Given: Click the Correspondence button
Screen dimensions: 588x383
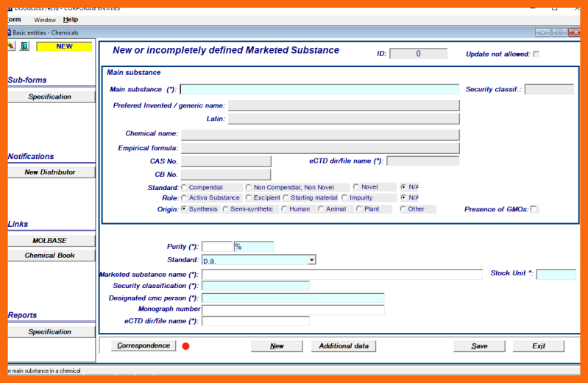Looking at the screenshot, I should [x=144, y=345].
